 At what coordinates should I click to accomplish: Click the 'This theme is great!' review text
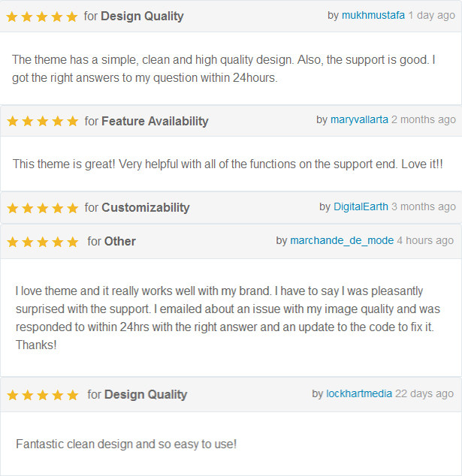pyautogui.click(x=228, y=164)
